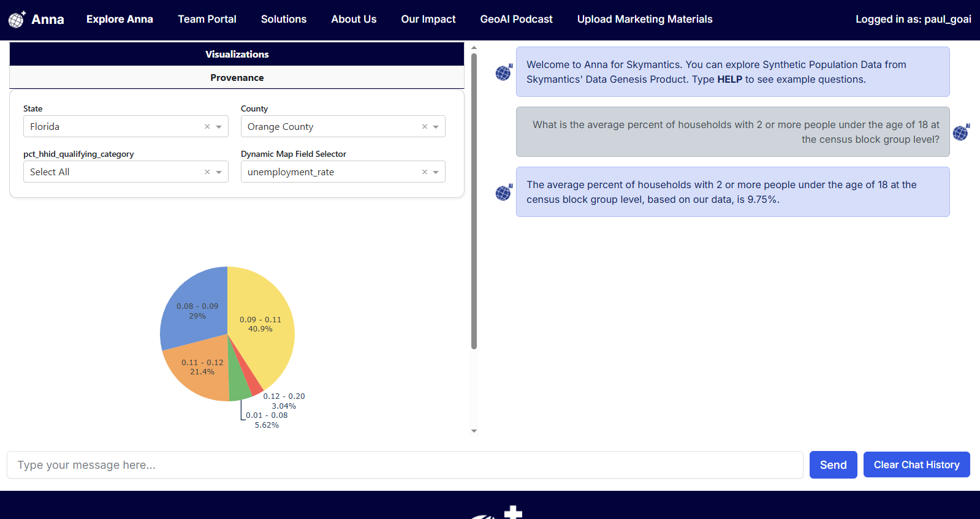This screenshot has width=980, height=519.
Task: Open the Team Portal menu item
Action: [x=207, y=20]
